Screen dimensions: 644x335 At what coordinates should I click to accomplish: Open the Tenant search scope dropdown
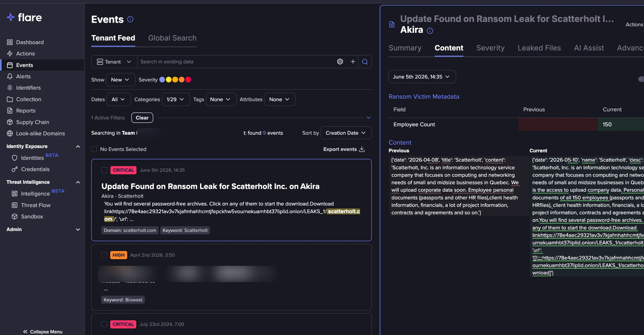coord(114,62)
